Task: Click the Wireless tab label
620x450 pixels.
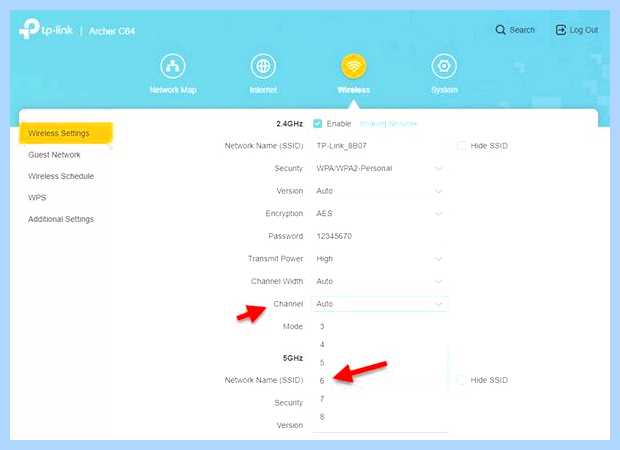Action: tap(354, 90)
